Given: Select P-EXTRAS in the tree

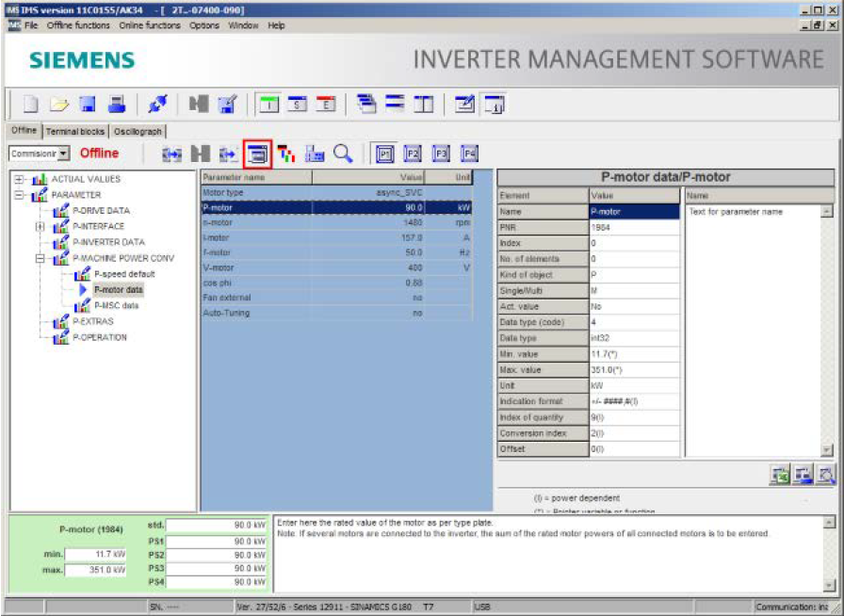Looking at the screenshot, I should [93, 321].
